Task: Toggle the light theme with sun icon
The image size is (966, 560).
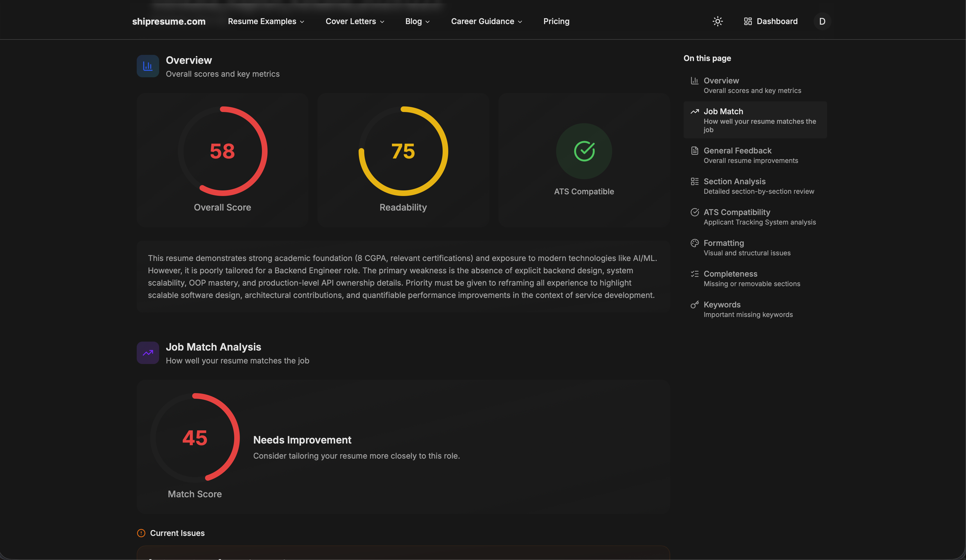Action: click(717, 21)
